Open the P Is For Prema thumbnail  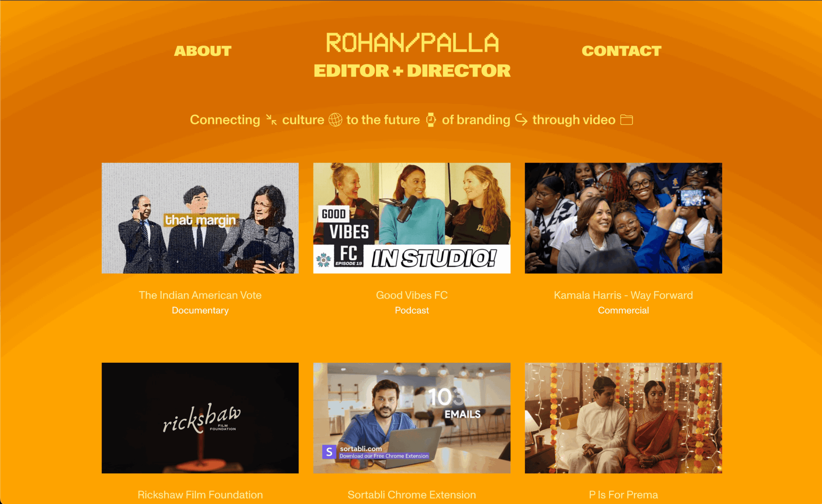[x=623, y=418]
